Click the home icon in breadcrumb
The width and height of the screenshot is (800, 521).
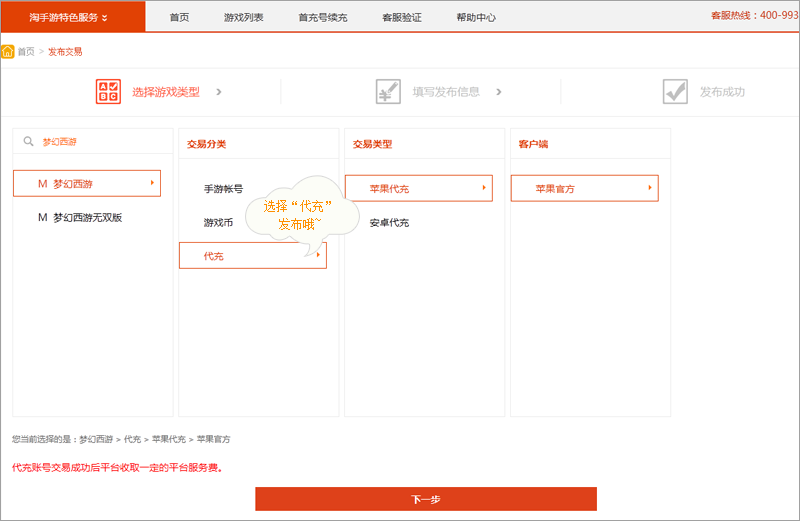(x=8, y=51)
